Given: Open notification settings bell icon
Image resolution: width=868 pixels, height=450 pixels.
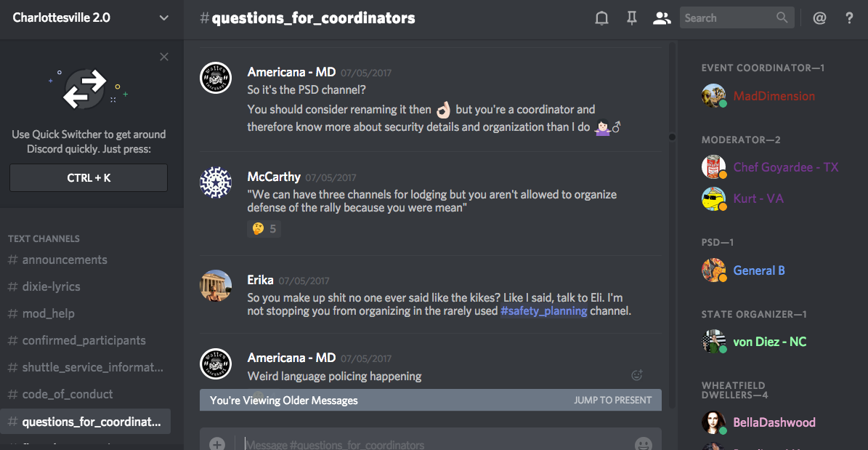Looking at the screenshot, I should click(x=601, y=18).
